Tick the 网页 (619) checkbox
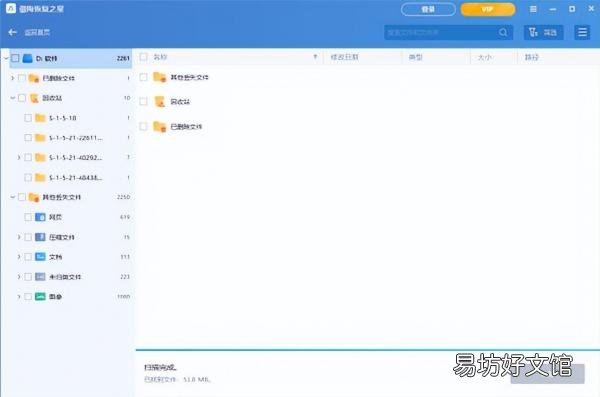This screenshot has width=600, height=397. point(28,217)
